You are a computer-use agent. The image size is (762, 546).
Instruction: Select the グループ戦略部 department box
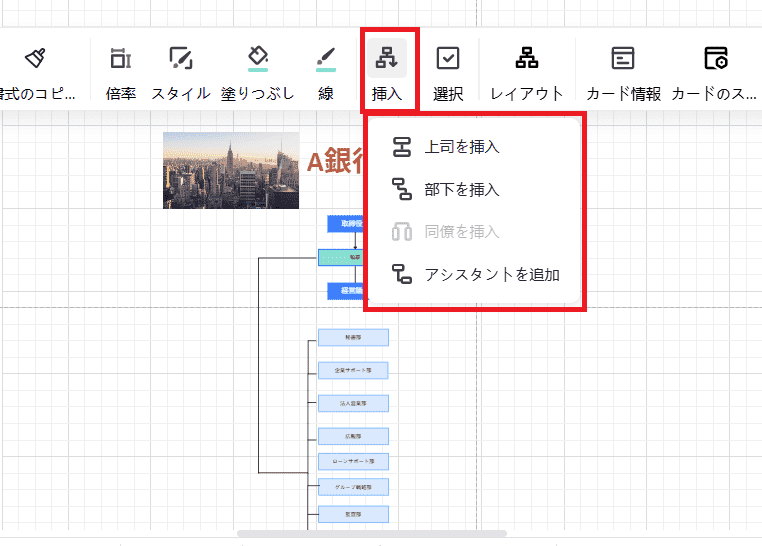tap(353, 487)
